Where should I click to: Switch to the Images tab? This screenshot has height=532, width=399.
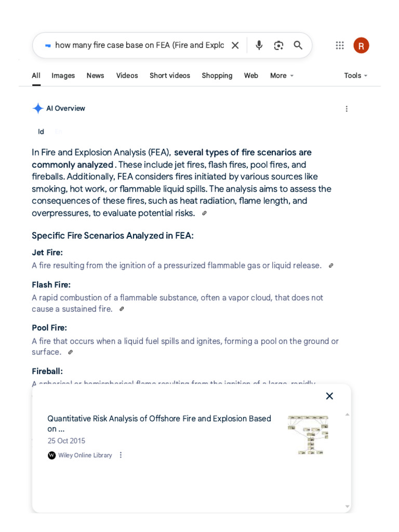point(63,76)
